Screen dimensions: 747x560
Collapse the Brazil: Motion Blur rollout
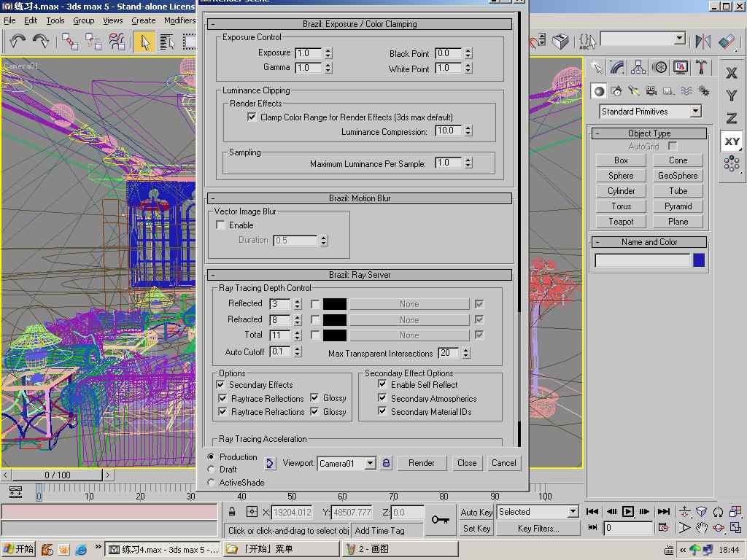[360, 198]
